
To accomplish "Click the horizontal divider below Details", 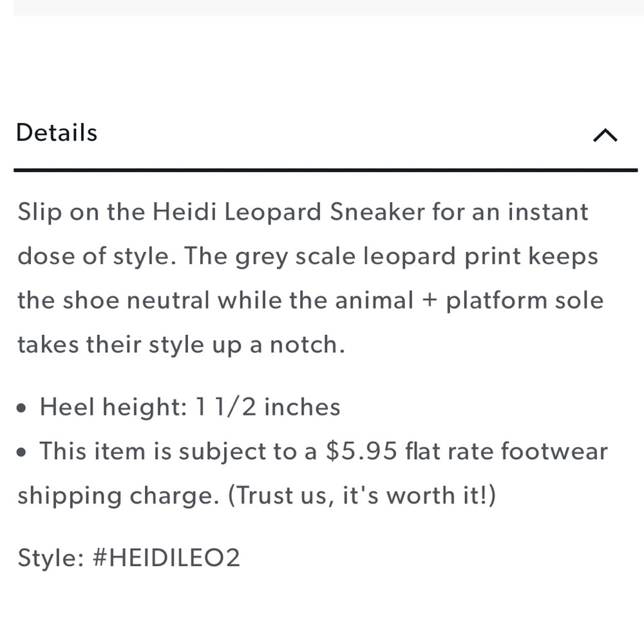I will click(322, 169).
